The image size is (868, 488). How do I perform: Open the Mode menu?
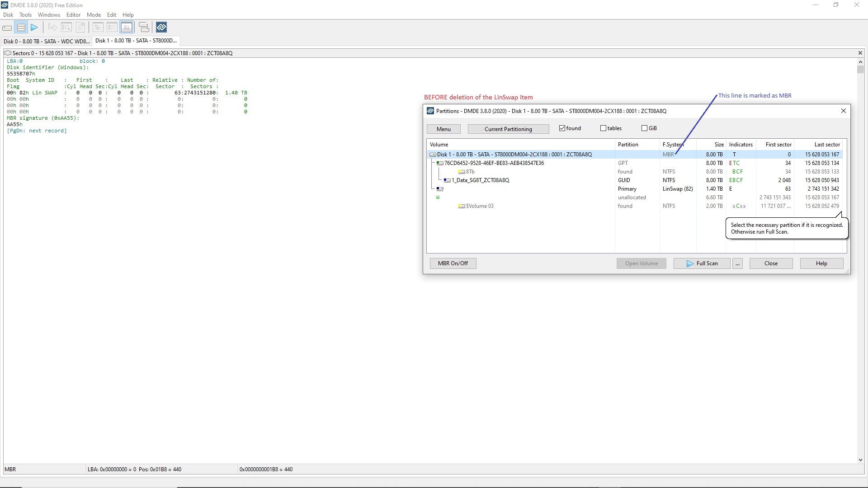coord(94,15)
